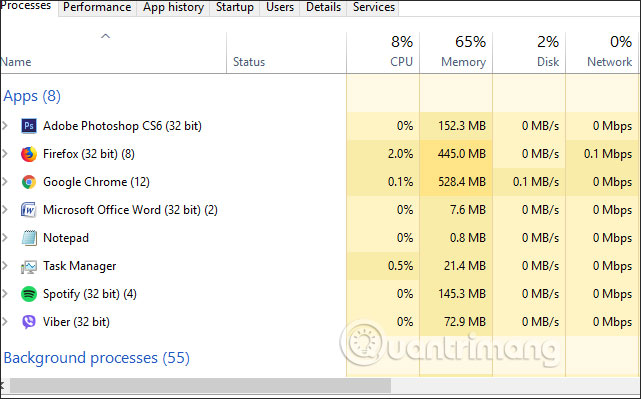Expand the Task Manager process row
This screenshot has height=399, width=641.
(5, 266)
